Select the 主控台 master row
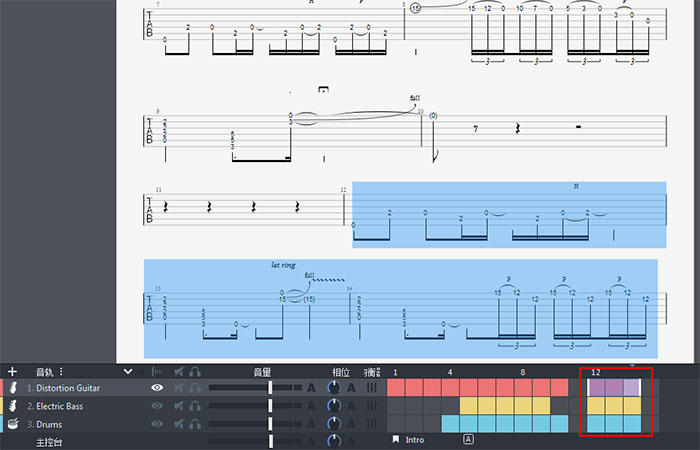The image size is (700, 450). (49, 441)
